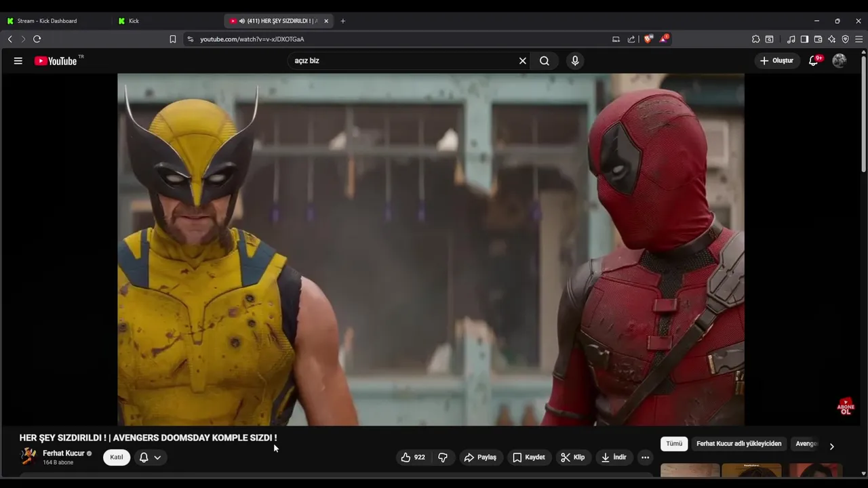
Task: Close the YouTube browser tab
Action: [x=326, y=21]
